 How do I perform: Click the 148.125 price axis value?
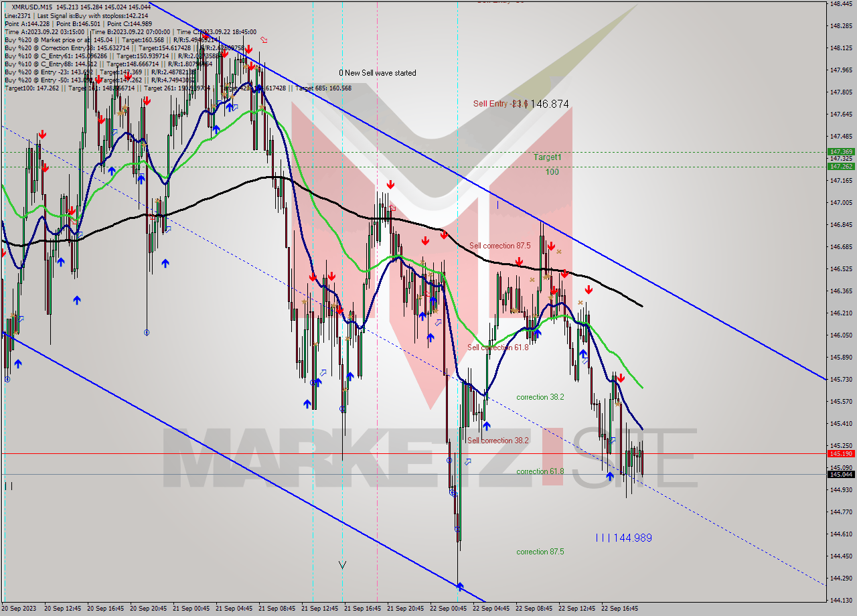point(840,48)
